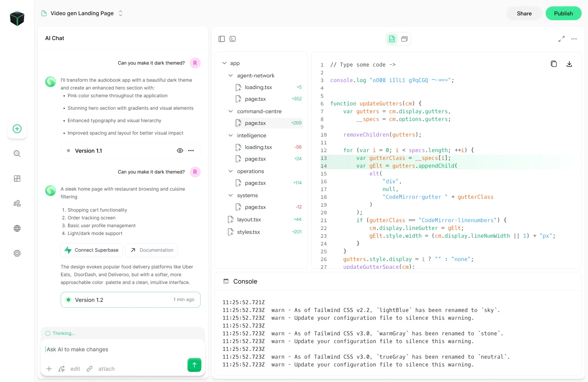Click the plus icon in chat input

[x=49, y=369]
